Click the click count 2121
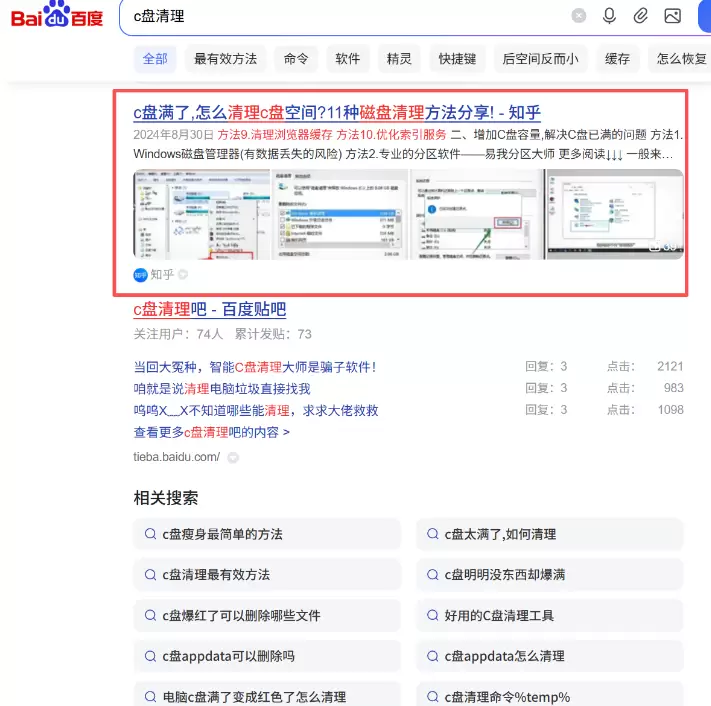This screenshot has height=706, width=711. click(670, 366)
